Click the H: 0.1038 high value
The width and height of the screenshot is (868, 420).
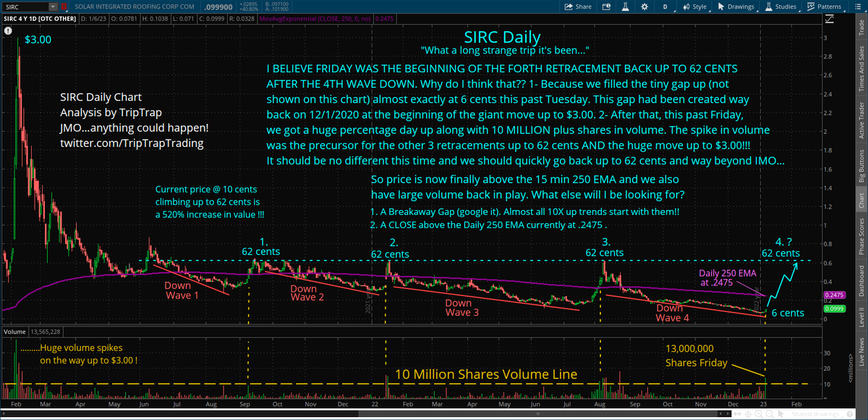point(155,19)
